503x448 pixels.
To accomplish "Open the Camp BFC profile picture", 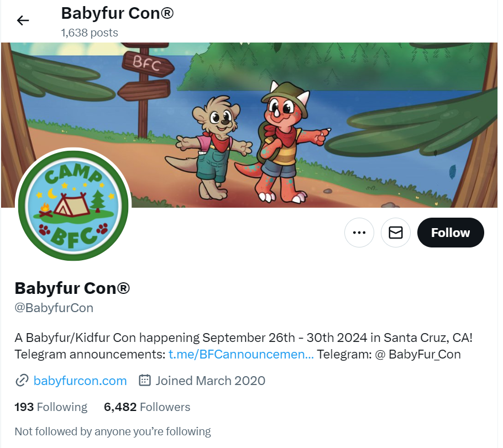I will coord(73,205).
